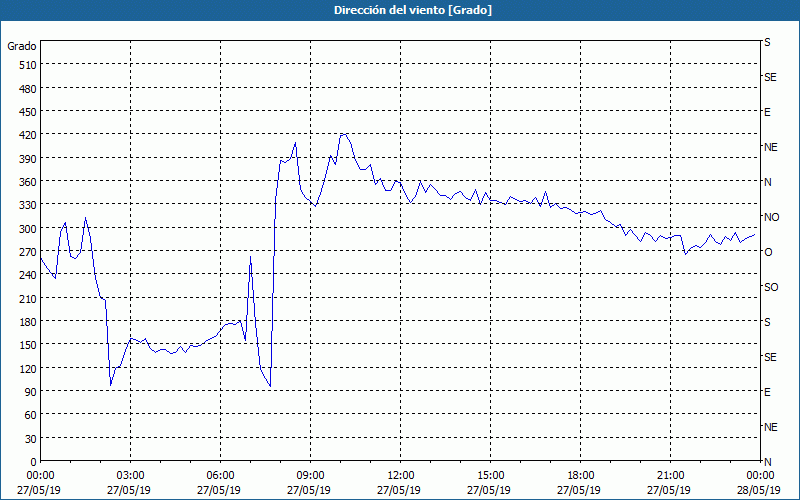Click the 60 degree axis label
The image size is (800, 500).
click(31, 415)
